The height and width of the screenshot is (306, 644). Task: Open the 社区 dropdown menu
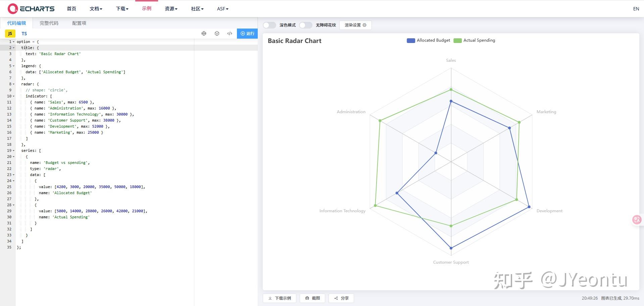tap(197, 9)
